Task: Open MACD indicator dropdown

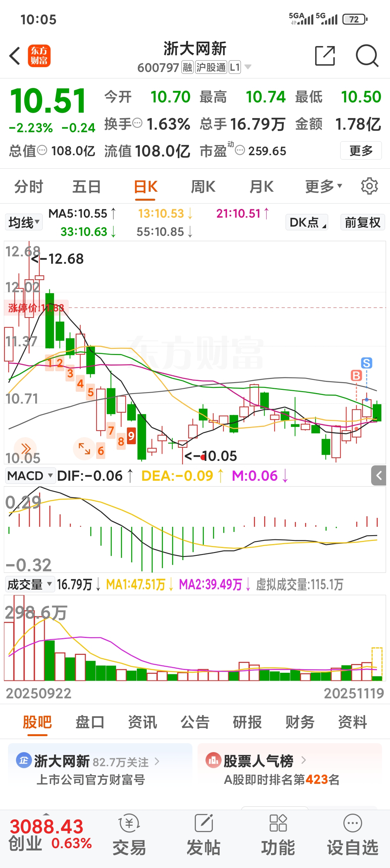Action: pos(30,475)
